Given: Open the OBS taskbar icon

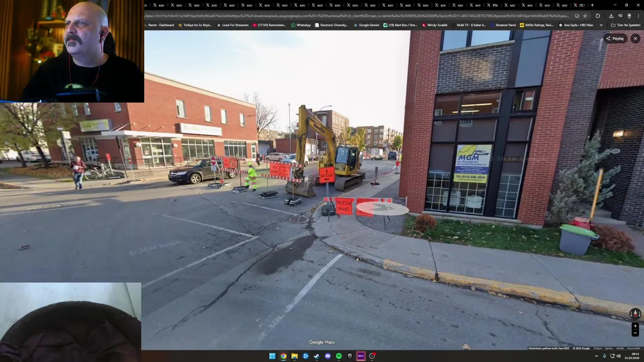Looking at the screenshot, I should click(x=372, y=356).
